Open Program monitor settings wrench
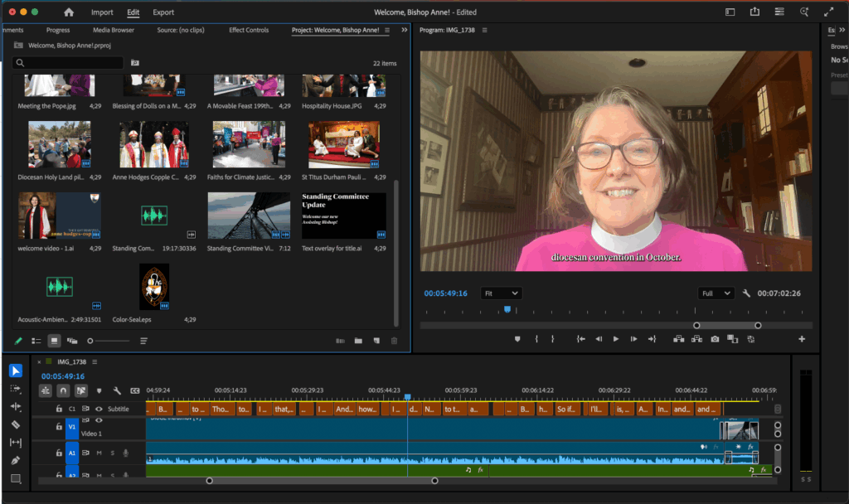 click(746, 293)
